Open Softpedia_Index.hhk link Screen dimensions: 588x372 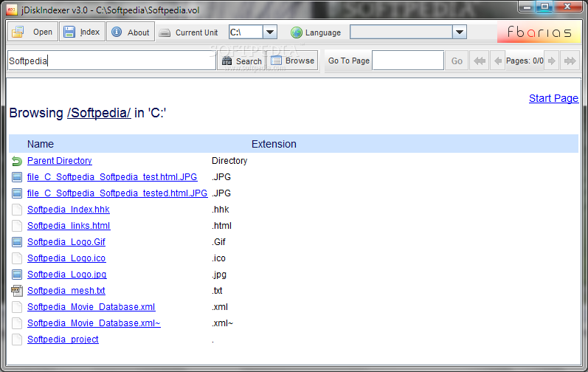69,210
